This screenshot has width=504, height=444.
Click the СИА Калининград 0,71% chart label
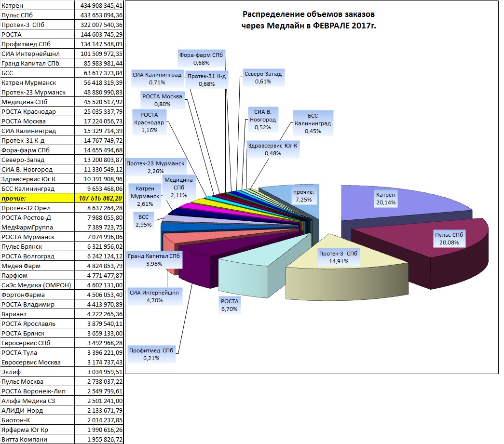(x=157, y=79)
